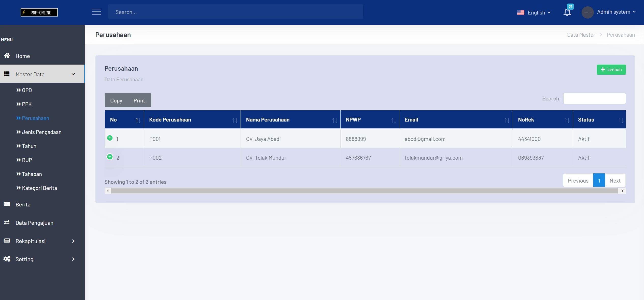Click the Rekapitulasi sidebar icon
The width and height of the screenshot is (644, 300).
[x=7, y=241]
